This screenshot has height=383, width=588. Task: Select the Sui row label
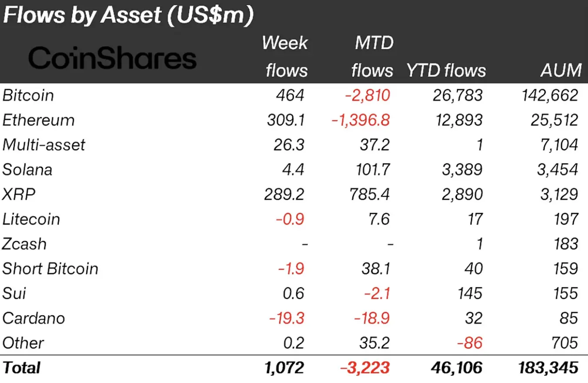[14, 294]
